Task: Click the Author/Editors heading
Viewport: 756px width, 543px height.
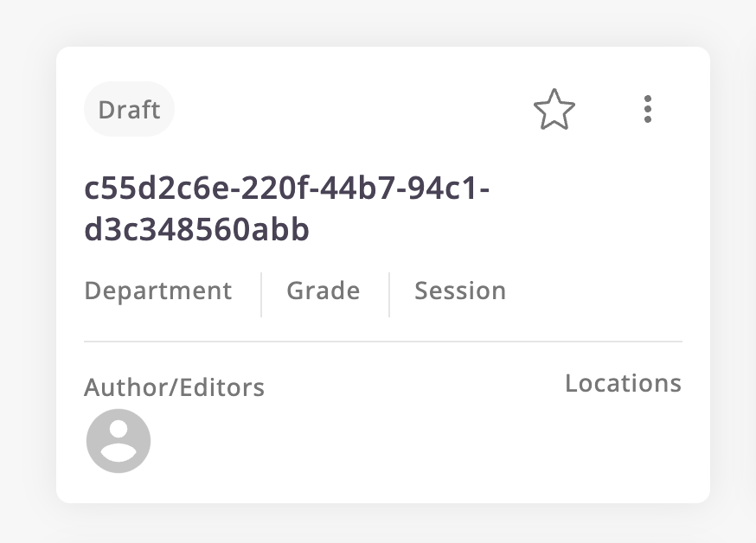Action: tap(174, 387)
